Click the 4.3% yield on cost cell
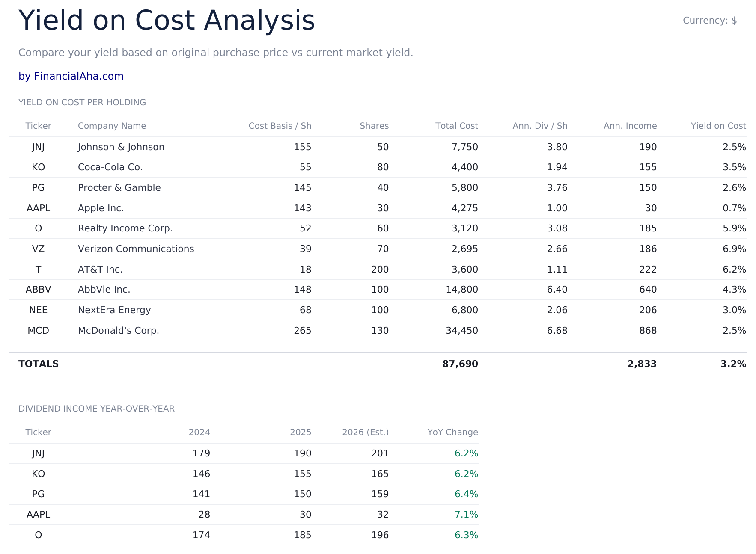Image resolution: width=756 pixels, height=554 pixels. point(735,290)
